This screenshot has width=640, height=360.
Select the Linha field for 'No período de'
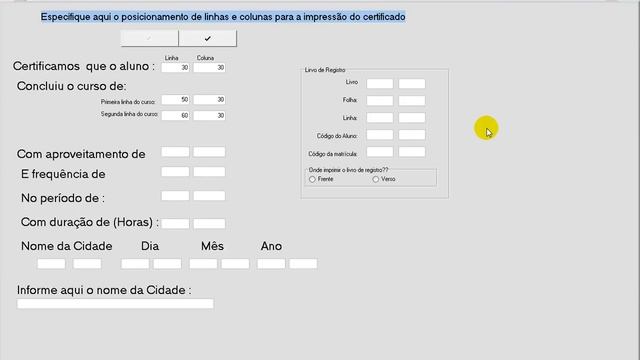point(175,196)
